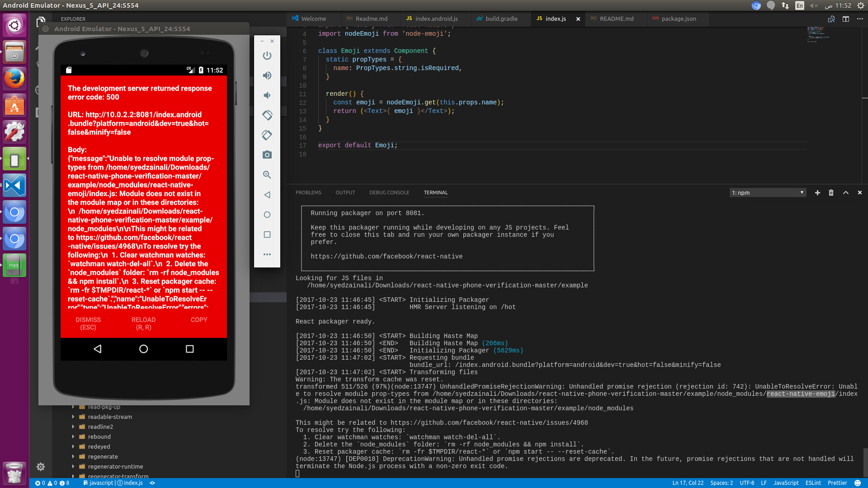This screenshot has height=488, width=868.
Task: Expand the rebound folder
Action: pyautogui.click(x=99, y=437)
